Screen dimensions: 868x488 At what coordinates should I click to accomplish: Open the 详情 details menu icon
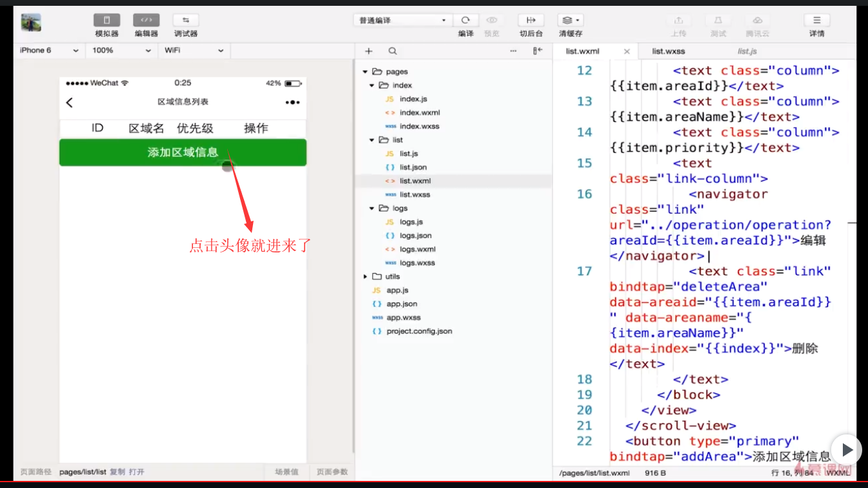point(817,21)
